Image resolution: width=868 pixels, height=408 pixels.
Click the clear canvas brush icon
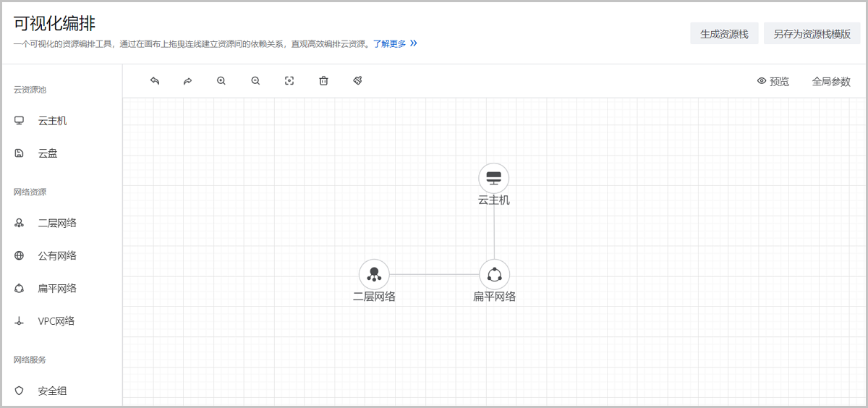pyautogui.click(x=357, y=81)
